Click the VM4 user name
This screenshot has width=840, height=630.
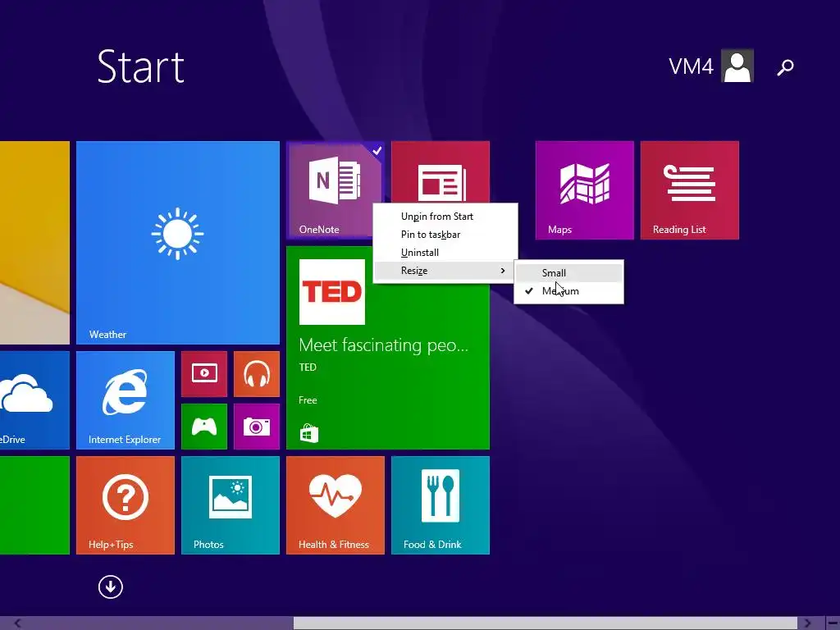(x=691, y=66)
